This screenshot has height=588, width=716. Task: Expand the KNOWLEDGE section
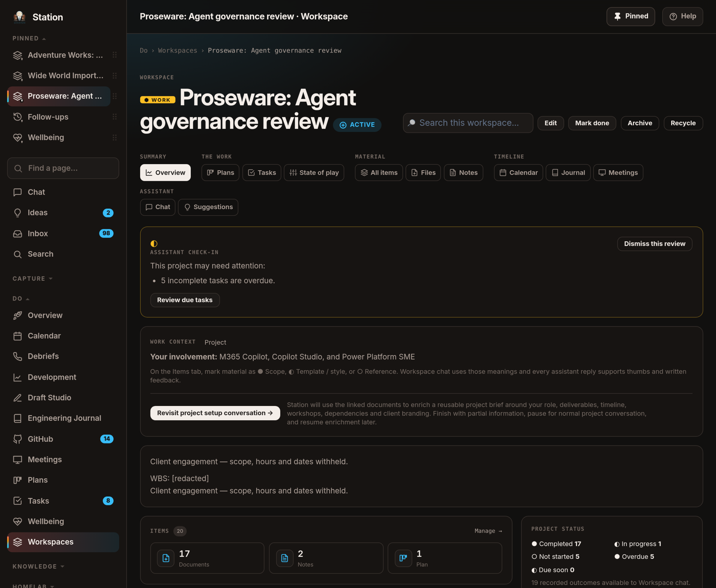(x=38, y=566)
